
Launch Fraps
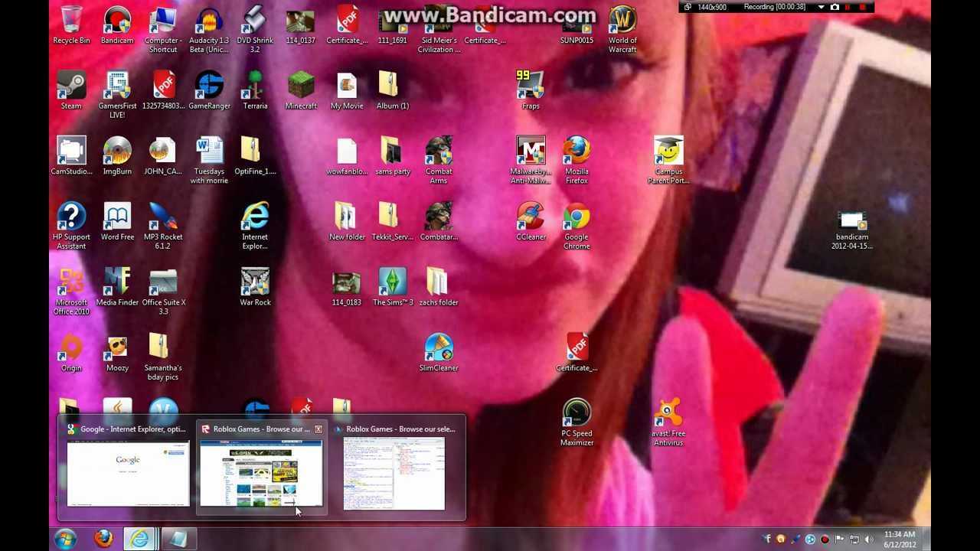click(x=531, y=90)
